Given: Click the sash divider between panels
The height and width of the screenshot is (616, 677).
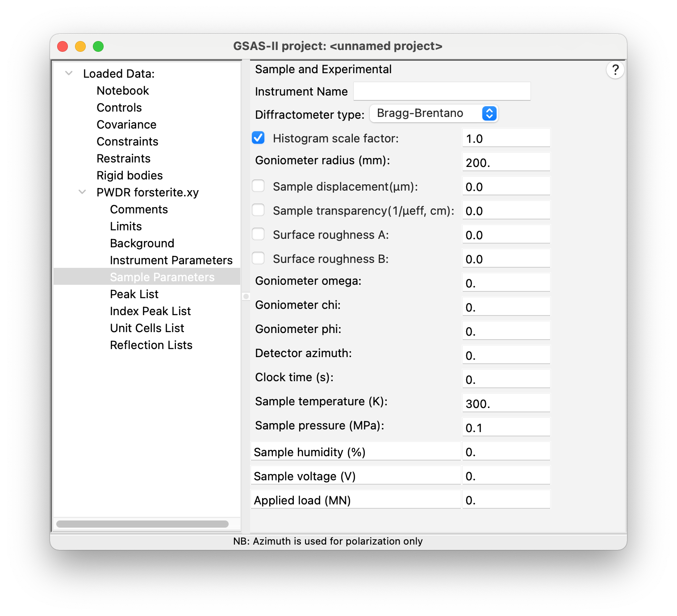Looking at the screenshot, I should [x=246, y=296].
